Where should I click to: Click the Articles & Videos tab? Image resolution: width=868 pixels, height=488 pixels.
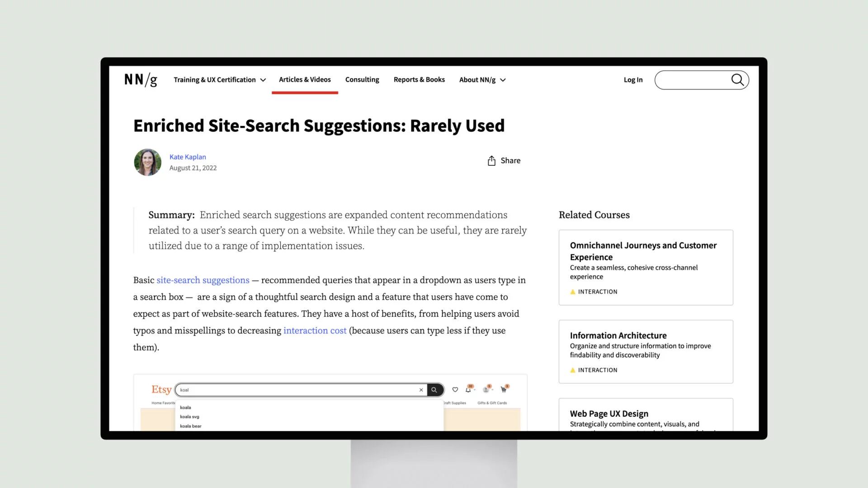(x=305, y=79)
